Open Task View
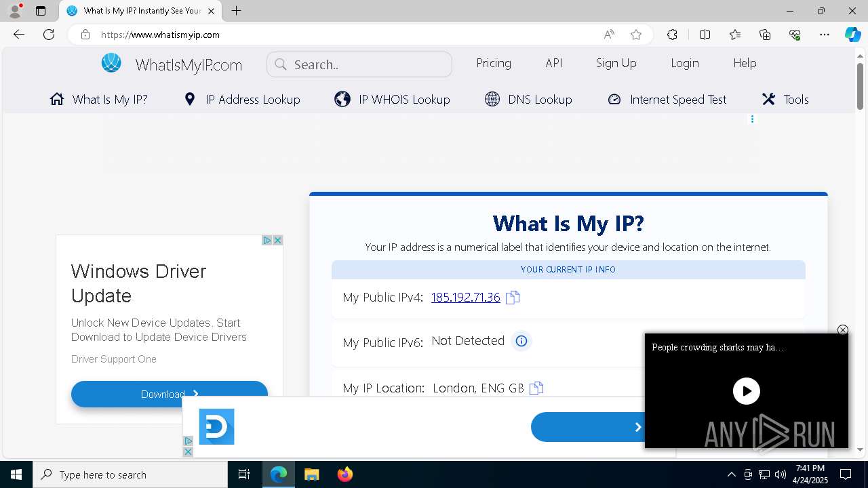 pos(244,474)
